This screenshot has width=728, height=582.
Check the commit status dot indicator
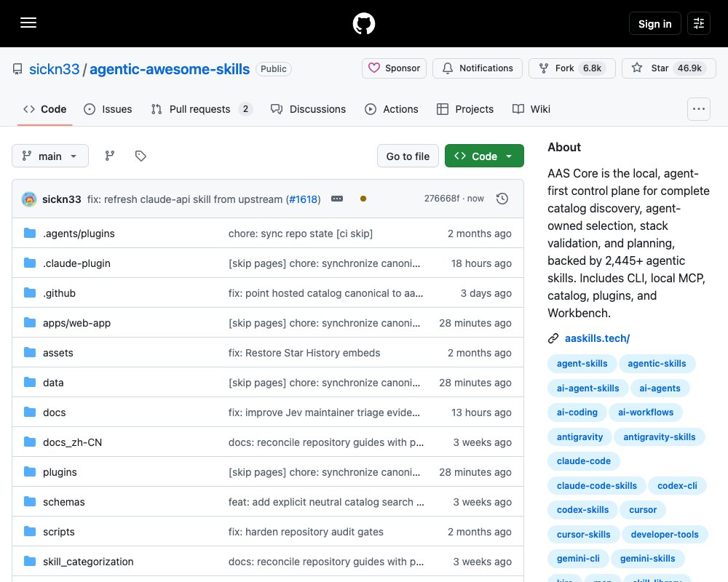click(x=363, y=199)
